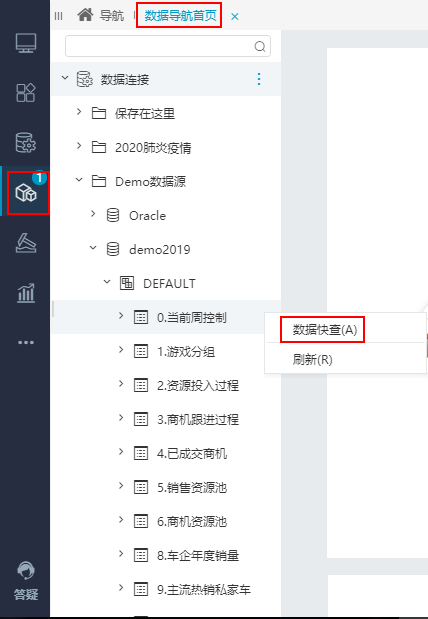This screenshot has height=619, width=428.
Task: Open the database settings sidebar icon
Action: [26, 143]
